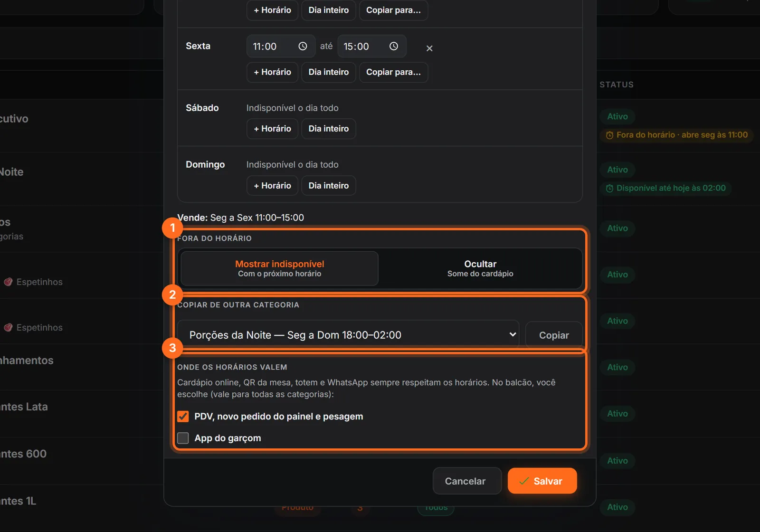Set Domingo to Dia inteiro

point(329,186)
